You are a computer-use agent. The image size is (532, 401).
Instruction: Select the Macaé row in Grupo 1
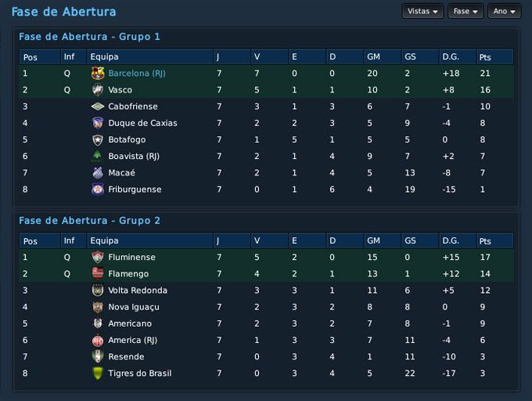pos(266,173)
